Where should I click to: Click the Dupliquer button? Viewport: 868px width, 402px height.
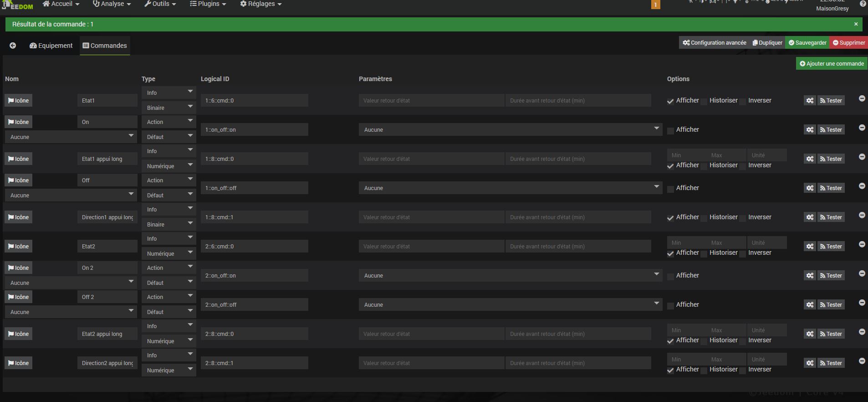(x=767, y=43)
